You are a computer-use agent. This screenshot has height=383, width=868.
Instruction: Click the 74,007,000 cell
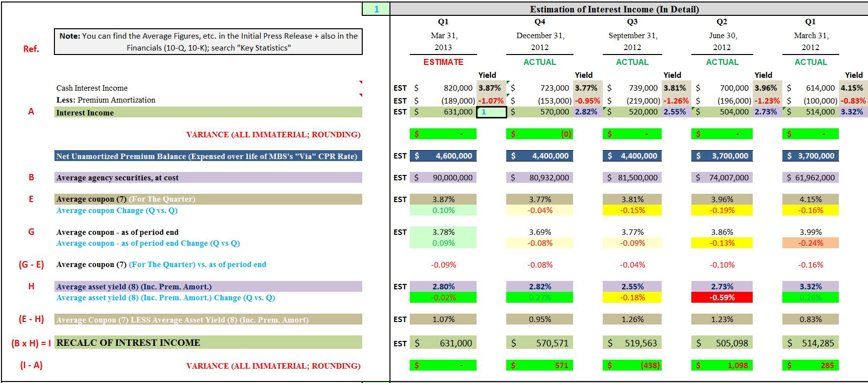click(x=722, y=177)
